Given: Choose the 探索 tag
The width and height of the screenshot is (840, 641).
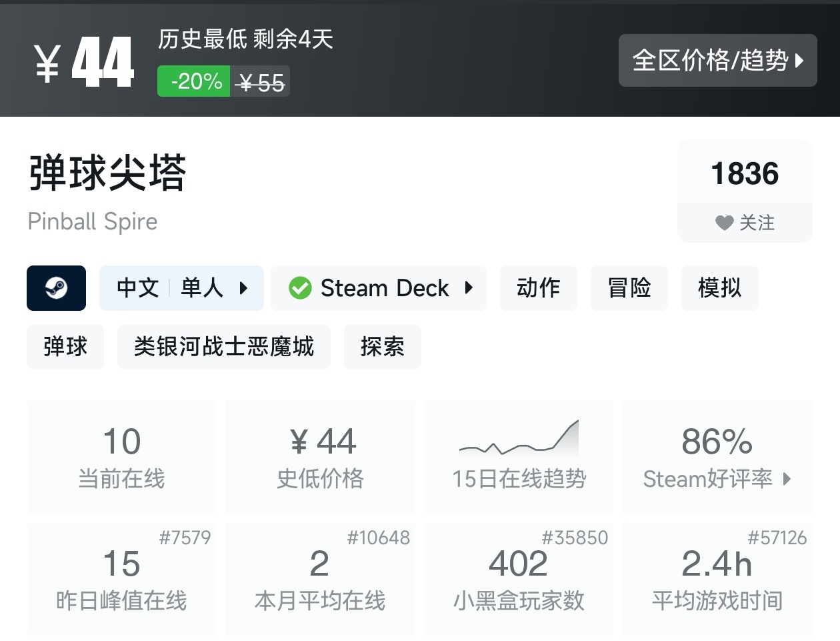Looking at the screenshot, I should 382,347.
